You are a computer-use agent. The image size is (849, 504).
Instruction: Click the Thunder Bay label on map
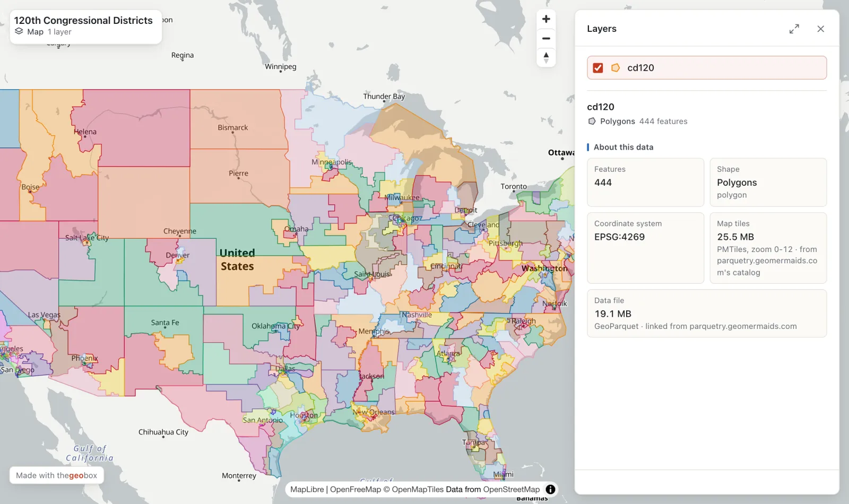384,96
